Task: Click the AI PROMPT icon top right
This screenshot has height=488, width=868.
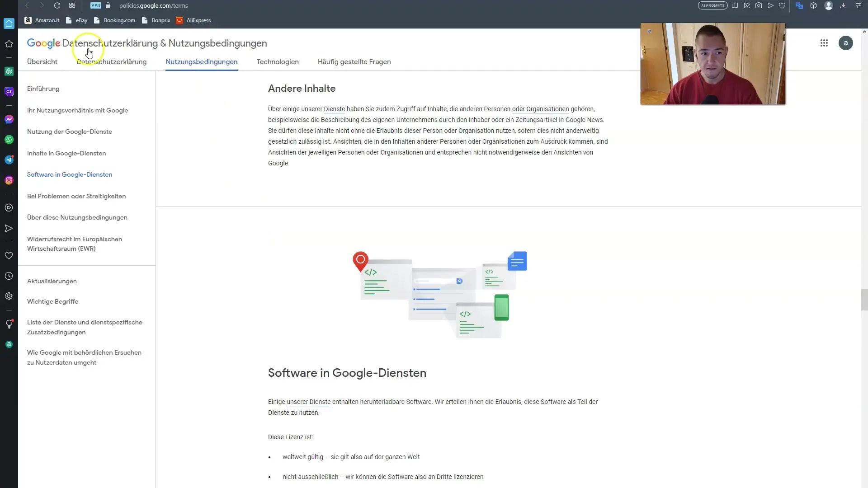Action: click(712, 5)
